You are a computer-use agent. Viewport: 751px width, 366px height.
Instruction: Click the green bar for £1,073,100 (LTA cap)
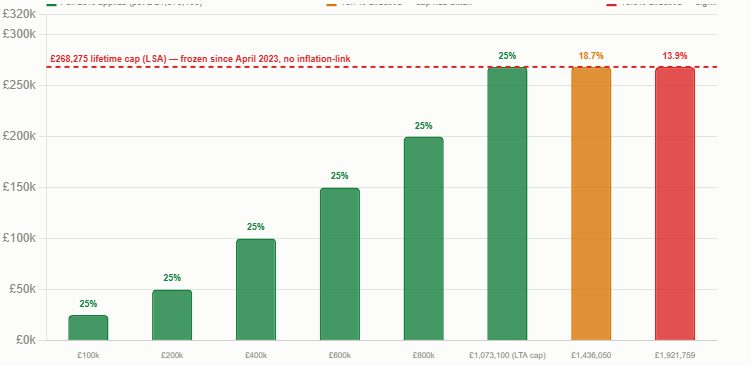(x=507, y=204)
